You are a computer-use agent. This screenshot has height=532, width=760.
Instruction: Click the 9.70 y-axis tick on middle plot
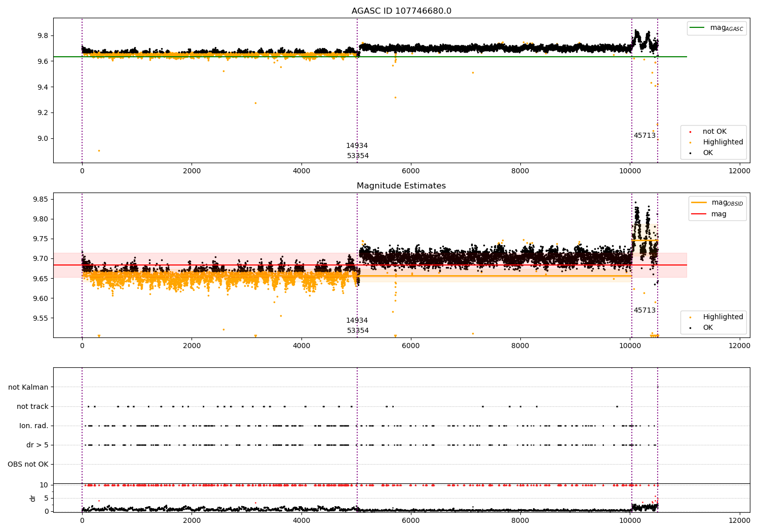(x=41, y=258)
